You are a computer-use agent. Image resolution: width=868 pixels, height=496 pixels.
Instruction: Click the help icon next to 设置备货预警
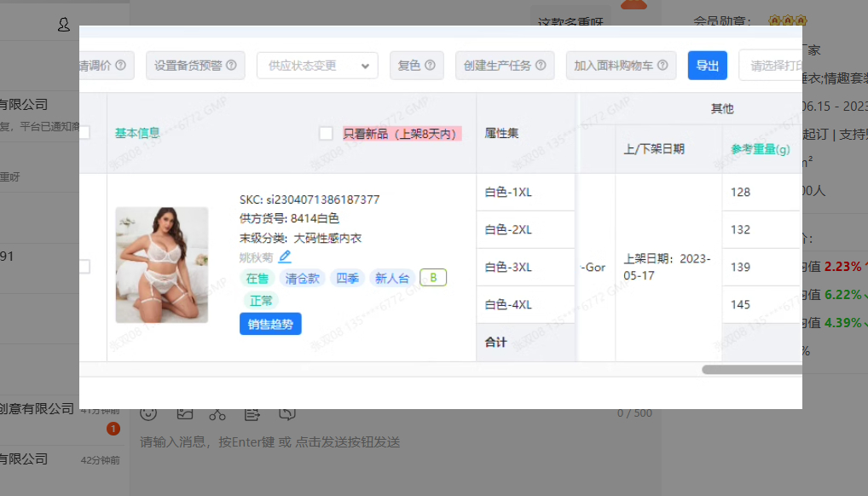coord(231,66)
